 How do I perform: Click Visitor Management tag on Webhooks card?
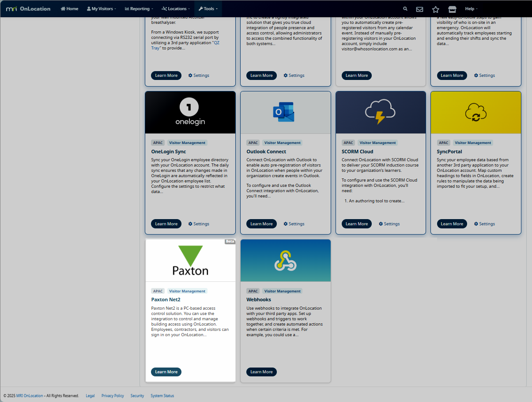click(x=282, y=291)
